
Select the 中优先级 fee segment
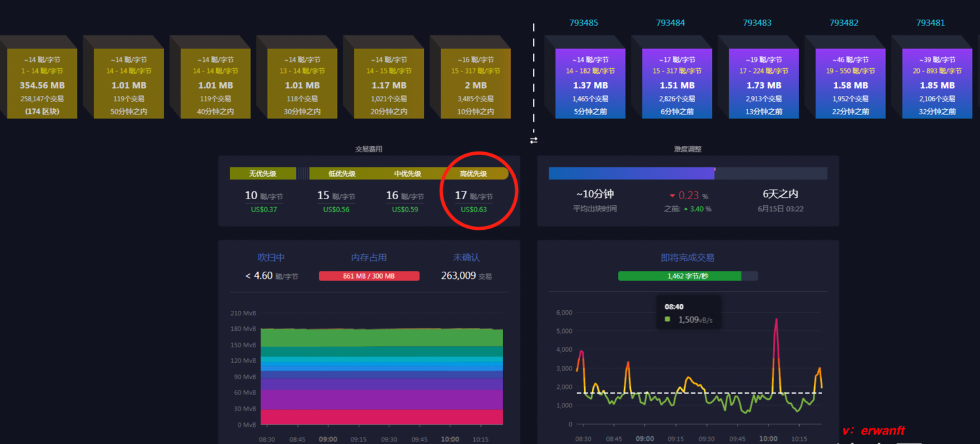(x=408, y=174)
